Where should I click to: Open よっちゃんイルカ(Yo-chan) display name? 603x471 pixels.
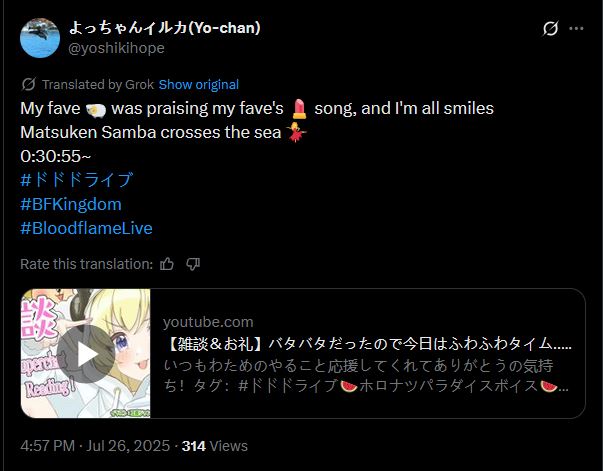point(165,28)
